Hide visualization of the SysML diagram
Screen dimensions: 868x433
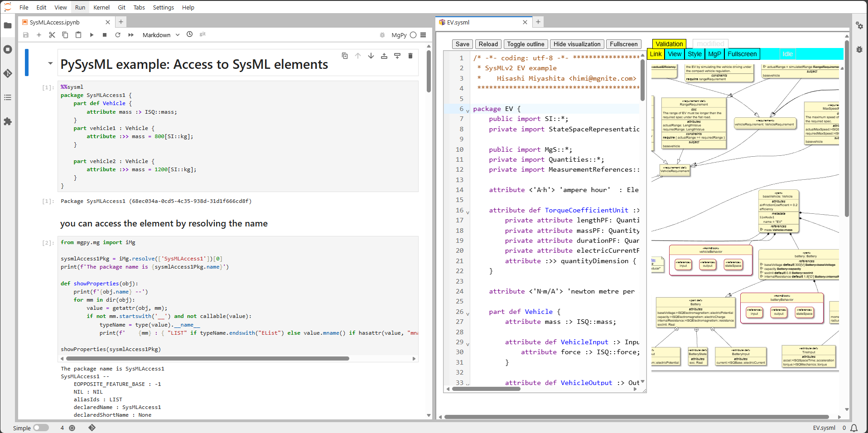click(577, 44)
